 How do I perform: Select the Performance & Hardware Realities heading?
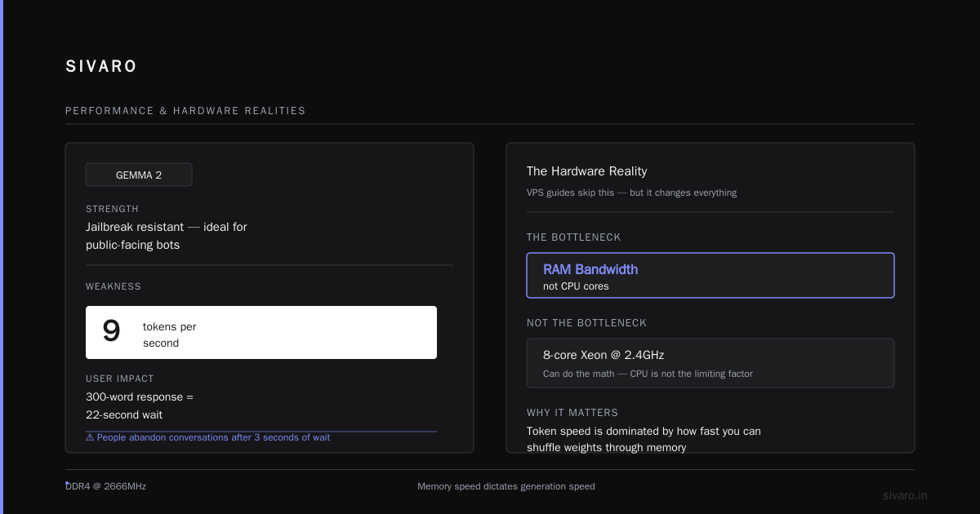(x=185, y=111)
